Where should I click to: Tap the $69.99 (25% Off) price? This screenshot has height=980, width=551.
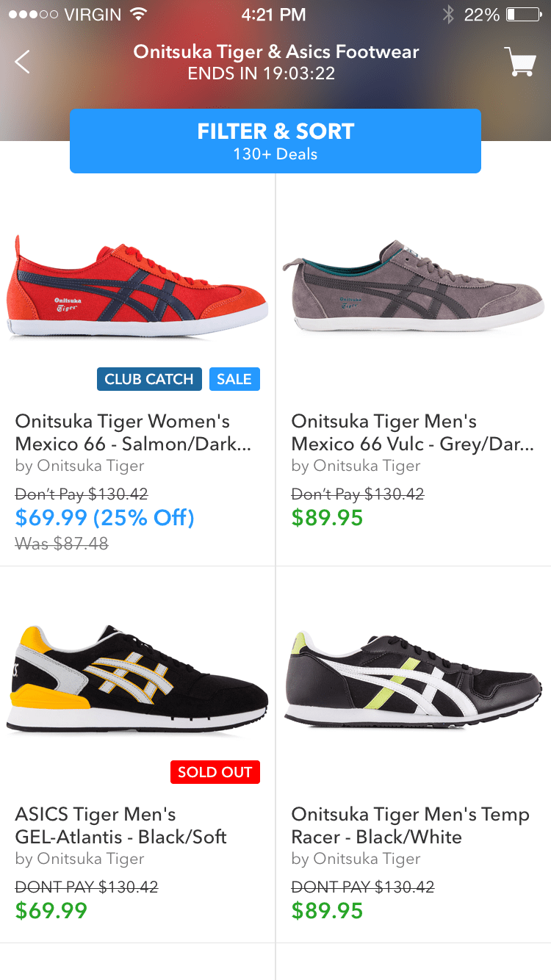click(x=105, y=518)
